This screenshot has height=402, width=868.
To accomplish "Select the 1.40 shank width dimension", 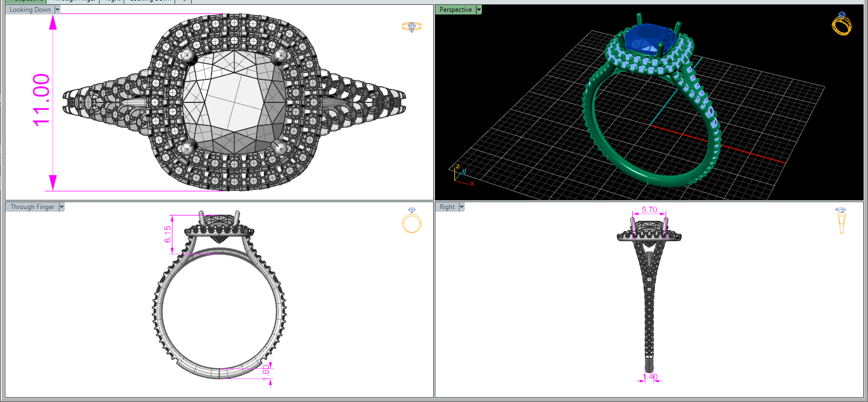I will pos(650,377).
